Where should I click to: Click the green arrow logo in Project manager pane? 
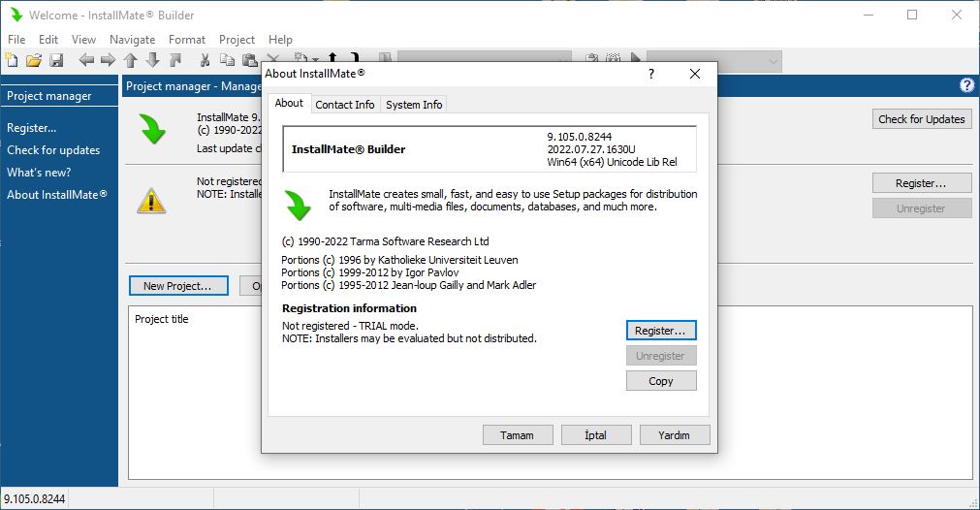point(152,129)
